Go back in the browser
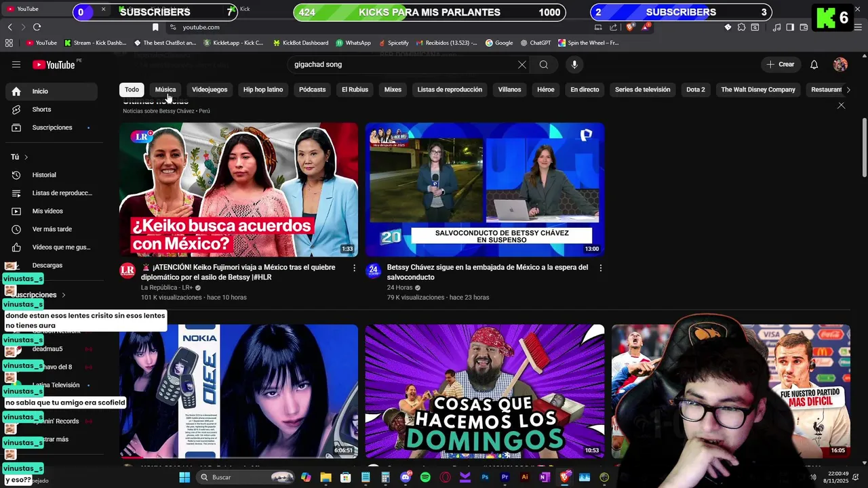This screenshot has height=488, width=868. [9, 27]
